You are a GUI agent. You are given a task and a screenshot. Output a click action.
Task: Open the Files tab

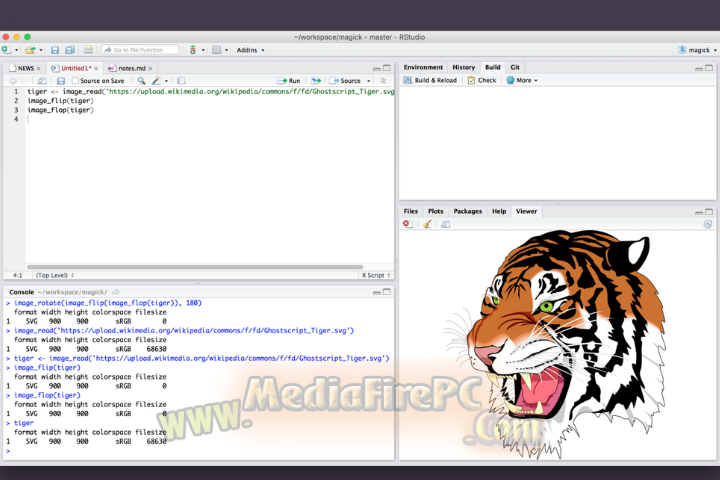tap(411, 212)
